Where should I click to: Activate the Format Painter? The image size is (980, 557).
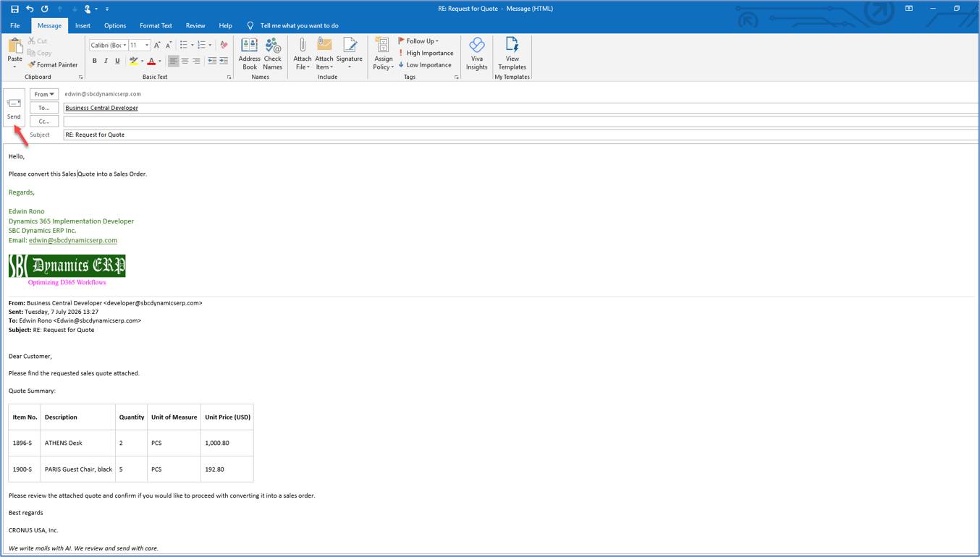pyautogui.click(x=52, y=64)
